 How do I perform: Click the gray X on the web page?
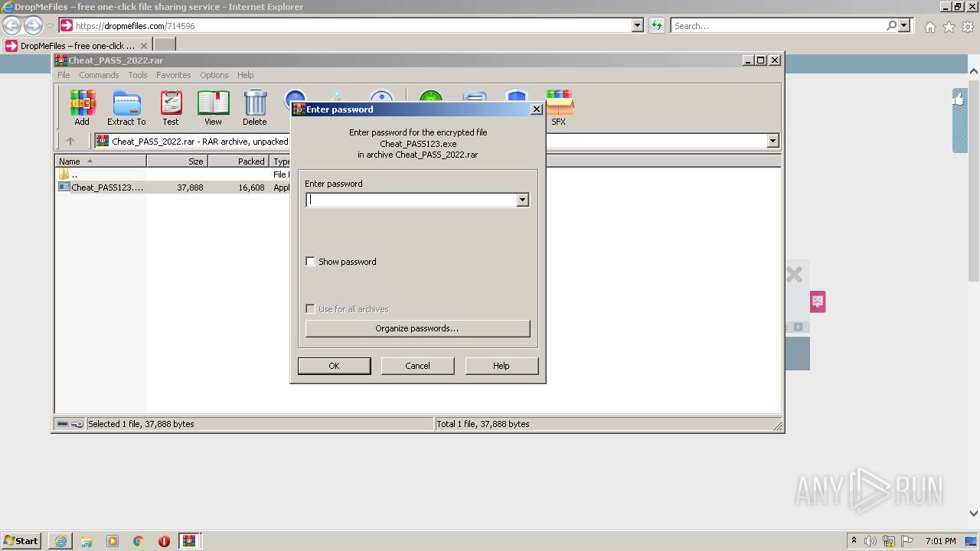coord(794,275)
